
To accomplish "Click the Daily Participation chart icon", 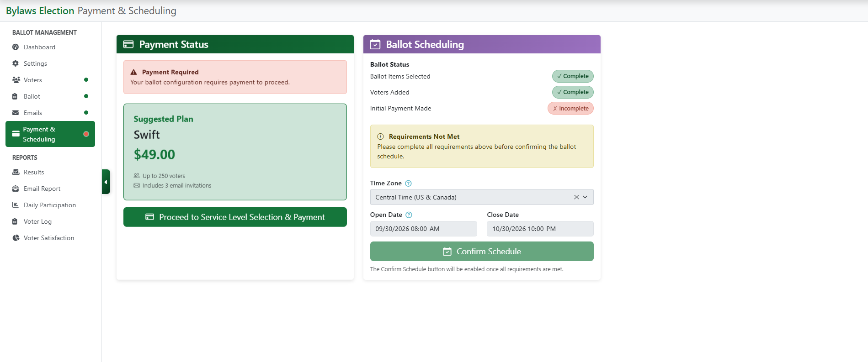I will 16,205.
